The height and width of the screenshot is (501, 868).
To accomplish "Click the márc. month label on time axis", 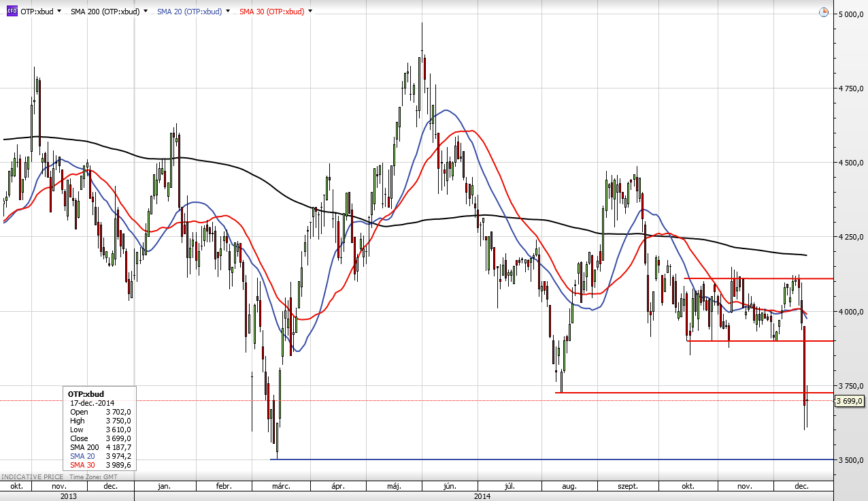I will pos(281,487).
